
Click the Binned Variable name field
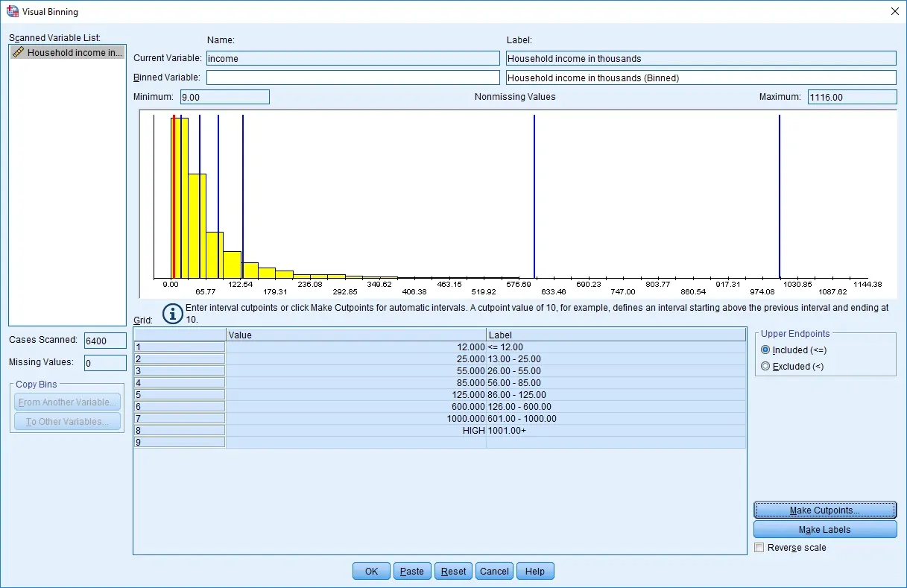[353, 78]
